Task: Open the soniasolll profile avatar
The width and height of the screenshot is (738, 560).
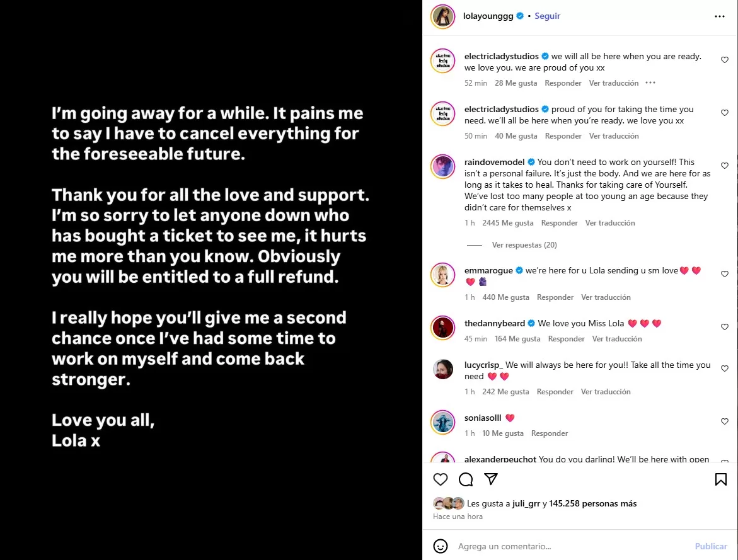Action: click(443, 422)
